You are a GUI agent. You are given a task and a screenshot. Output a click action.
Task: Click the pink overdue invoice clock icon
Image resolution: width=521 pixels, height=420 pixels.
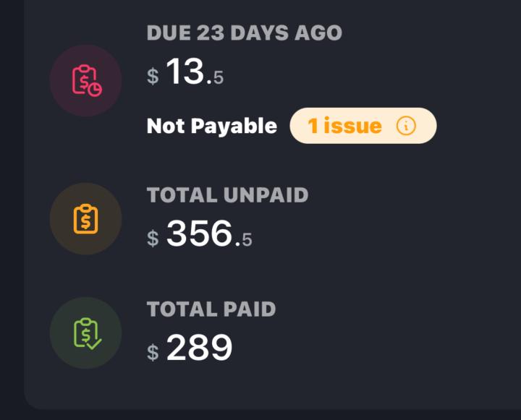point(85,80)
